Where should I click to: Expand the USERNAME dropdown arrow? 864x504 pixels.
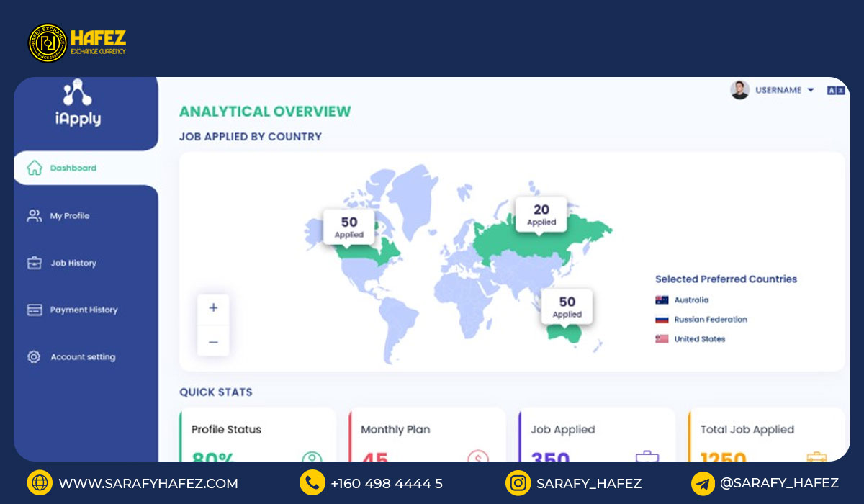[810, 90]
